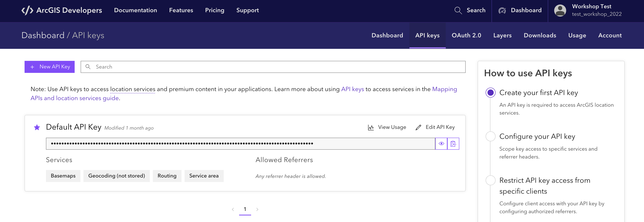Image resolution: width=644 pixels, height=222 pixels.
Task: Click the Search label in top navigation
Action: (x=476, y=10)
